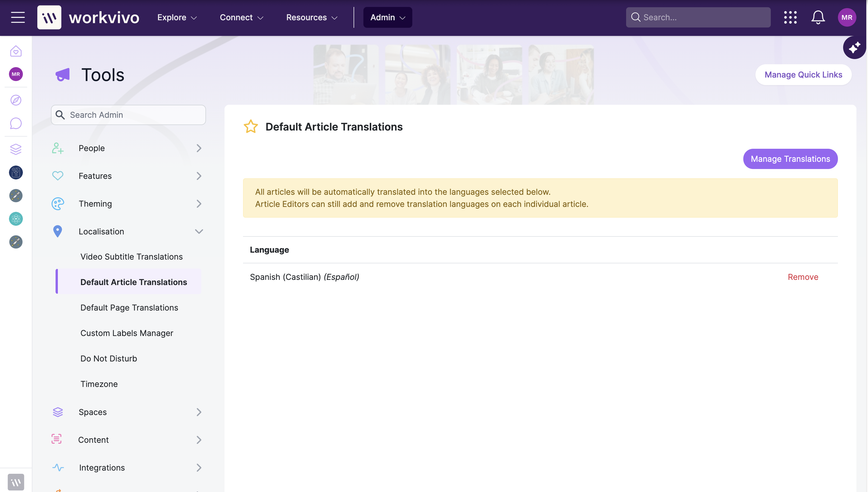
Task: Open Custom Labels Manager
Action: (127, 333)
